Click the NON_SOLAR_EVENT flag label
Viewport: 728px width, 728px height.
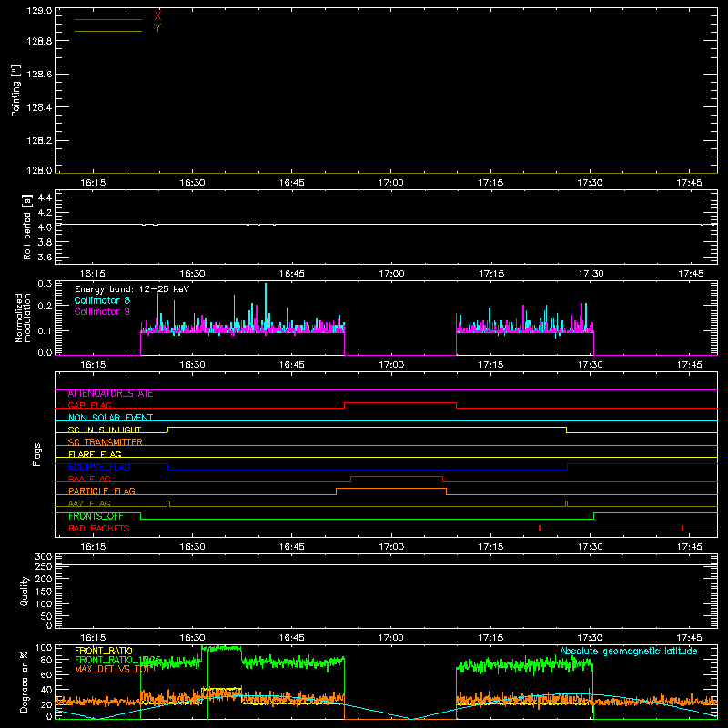[x=110, y=418]
